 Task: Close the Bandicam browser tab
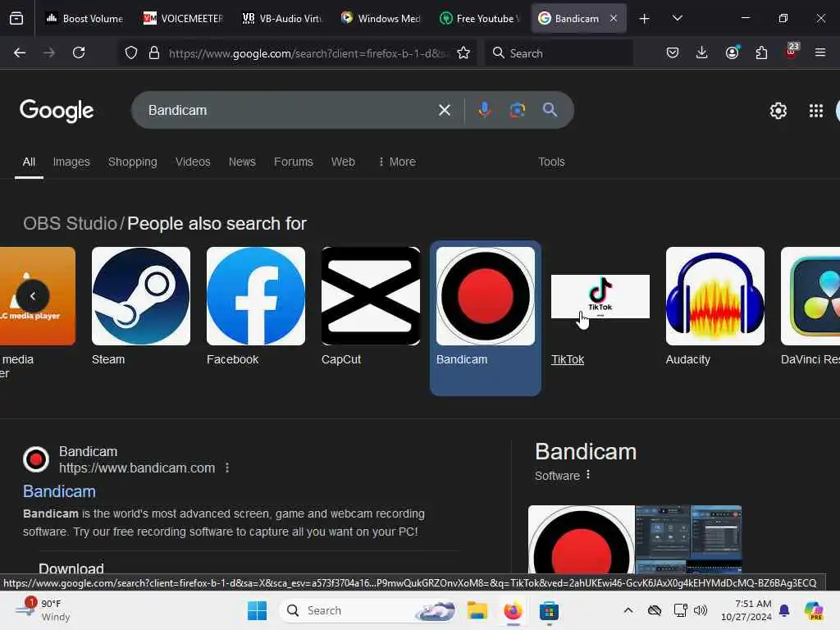[614, 18]
